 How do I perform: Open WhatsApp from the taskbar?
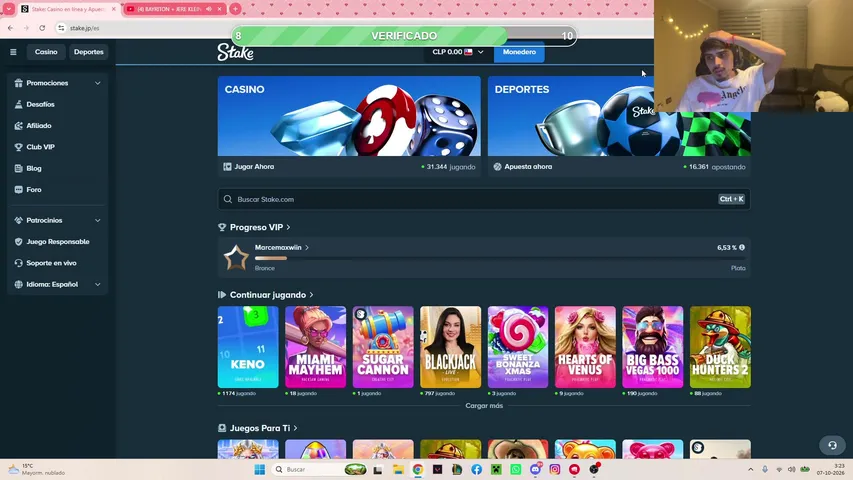coord(516,469)
